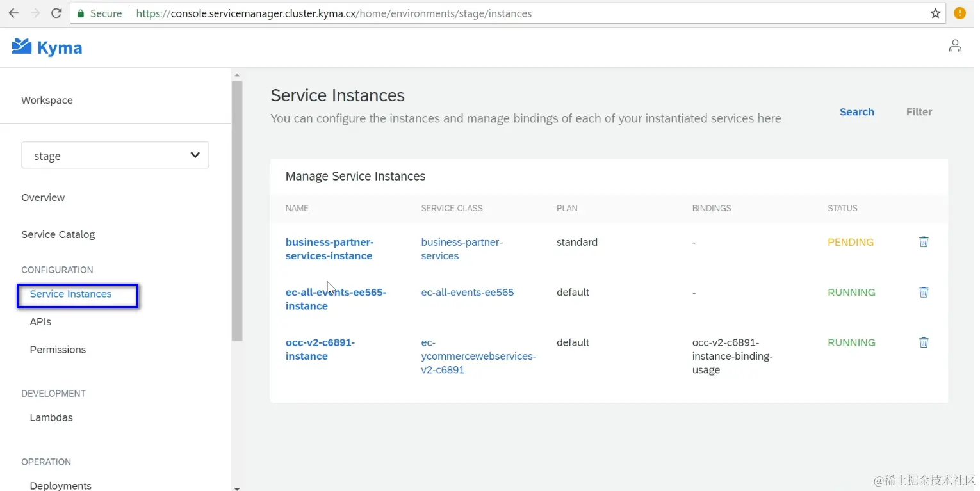Open ec-ycommercewebservices-v2-c6891 service class link
The width and height of the screenshot is (980, 491).
pos(478,356)
